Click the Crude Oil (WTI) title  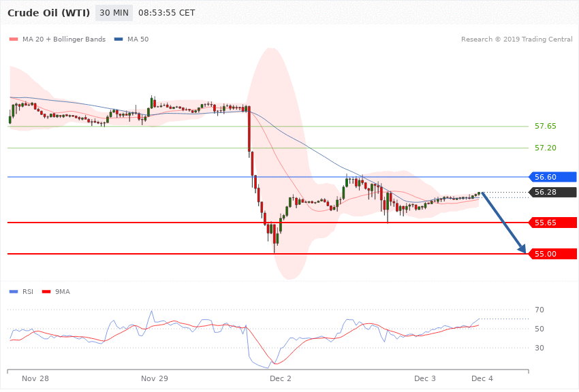(x=48, y=13)
